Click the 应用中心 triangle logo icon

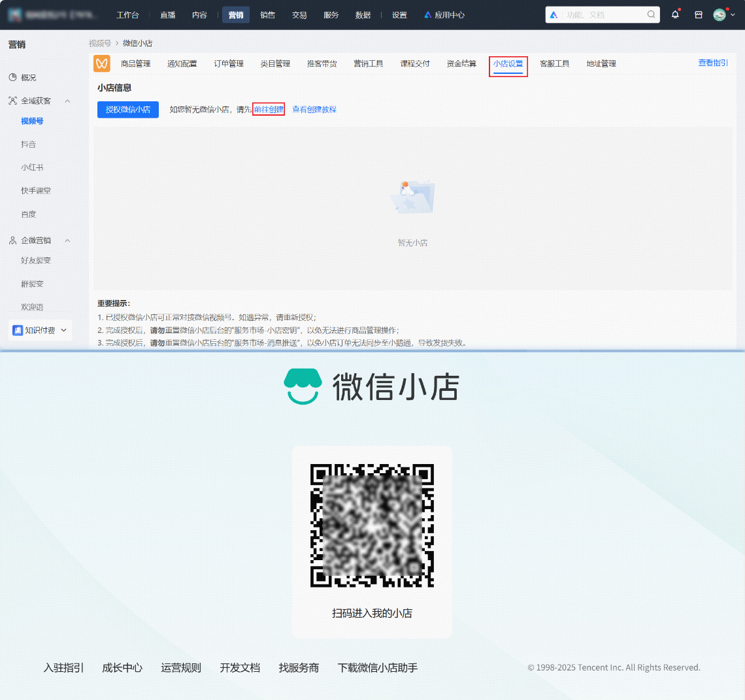click(427, 15)
